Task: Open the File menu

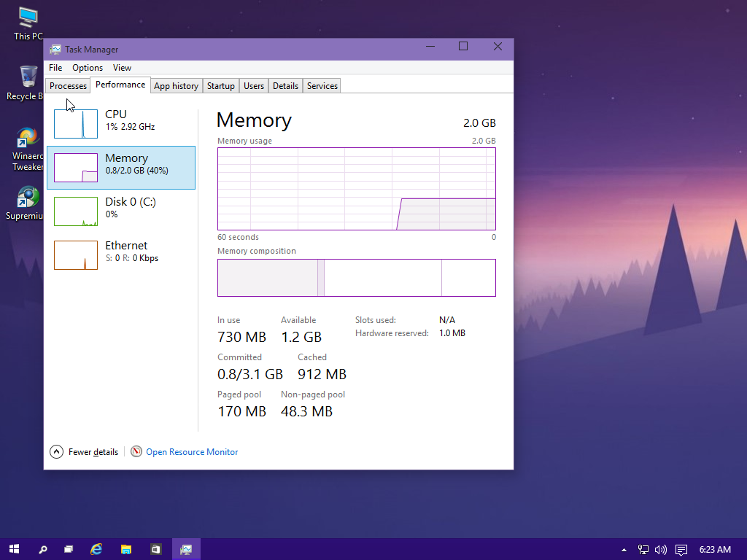Action: 55,68
